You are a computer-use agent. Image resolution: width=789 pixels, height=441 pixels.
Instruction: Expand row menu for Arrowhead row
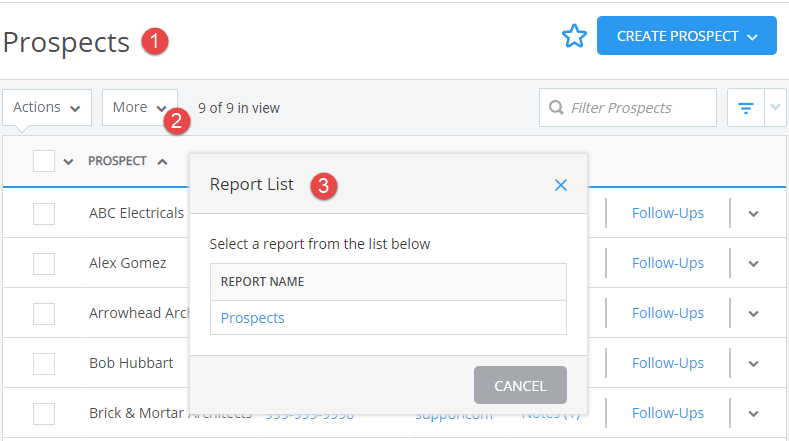753,314
